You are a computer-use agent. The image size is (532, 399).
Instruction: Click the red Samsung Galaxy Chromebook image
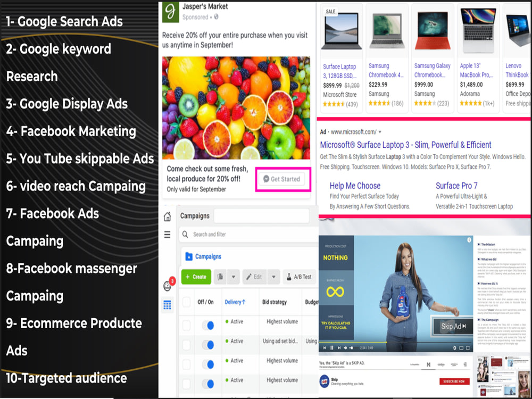point(432,30)
